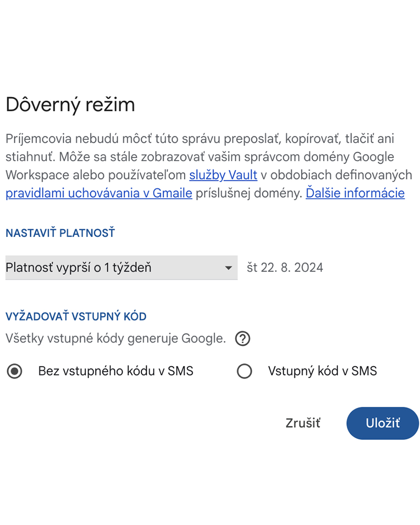
Task: Click the 'Bez vstupného kódu v SMS' label text
Action: pyautogui.click(x=116, y=371)
